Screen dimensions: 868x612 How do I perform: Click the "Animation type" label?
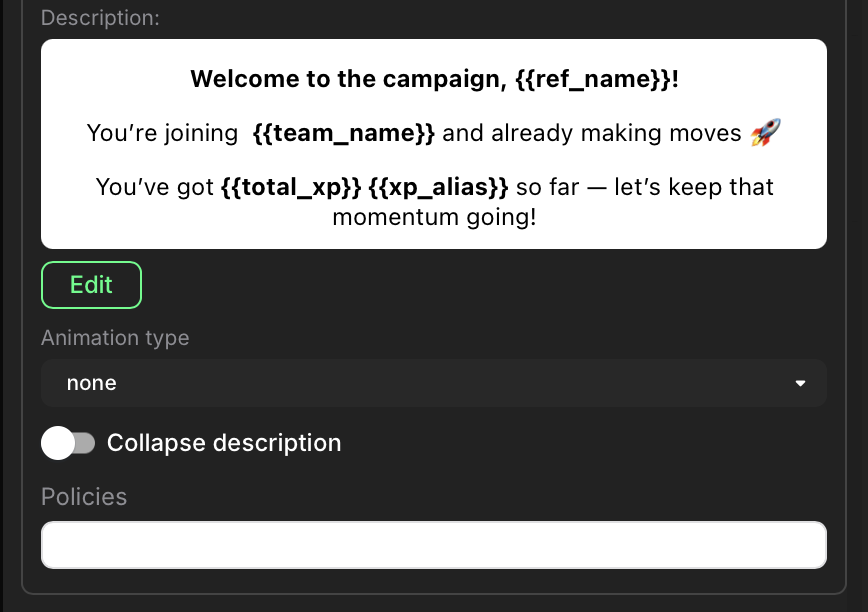pyautogui.click(x=115, y=338)
